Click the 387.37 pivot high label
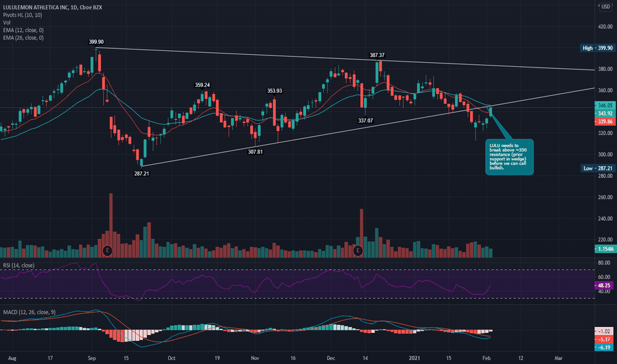The image size is (617, 364). (x=377, y=56)
